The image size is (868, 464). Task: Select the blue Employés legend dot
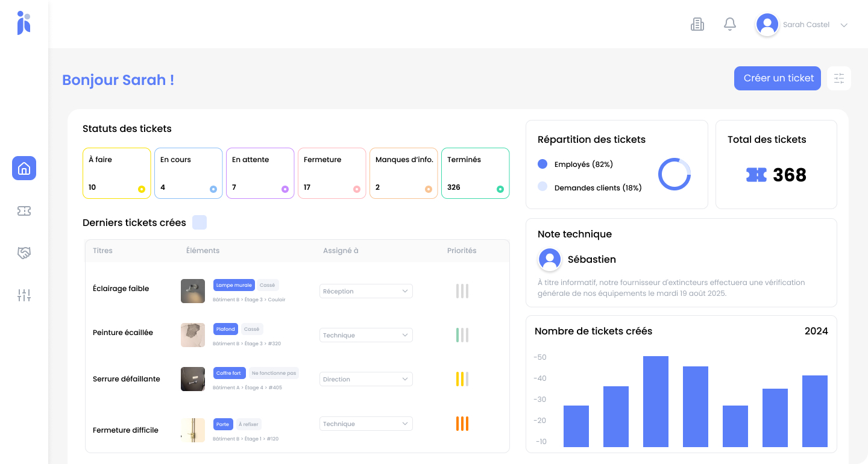pyautogui.click(x=543, y=164)
